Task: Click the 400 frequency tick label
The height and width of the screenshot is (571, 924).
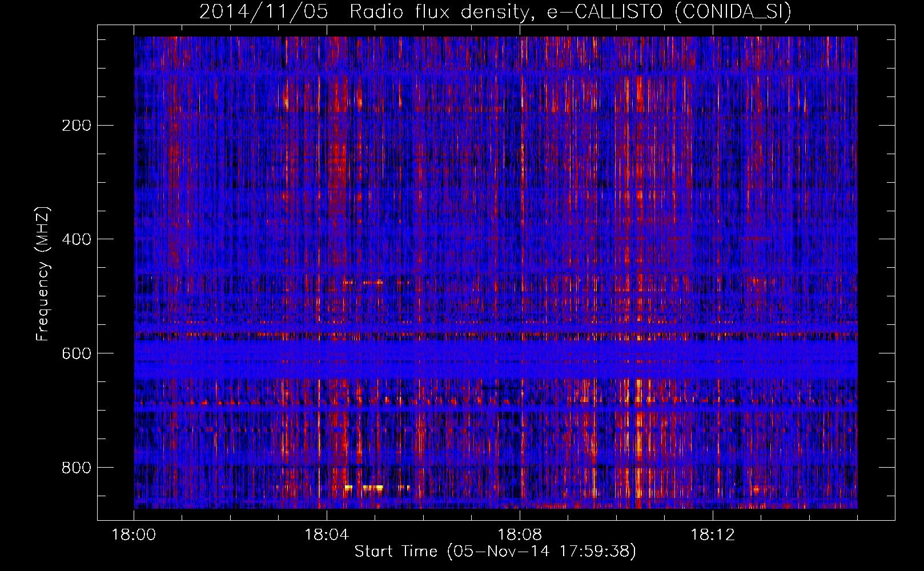Action: pos(77,239)
